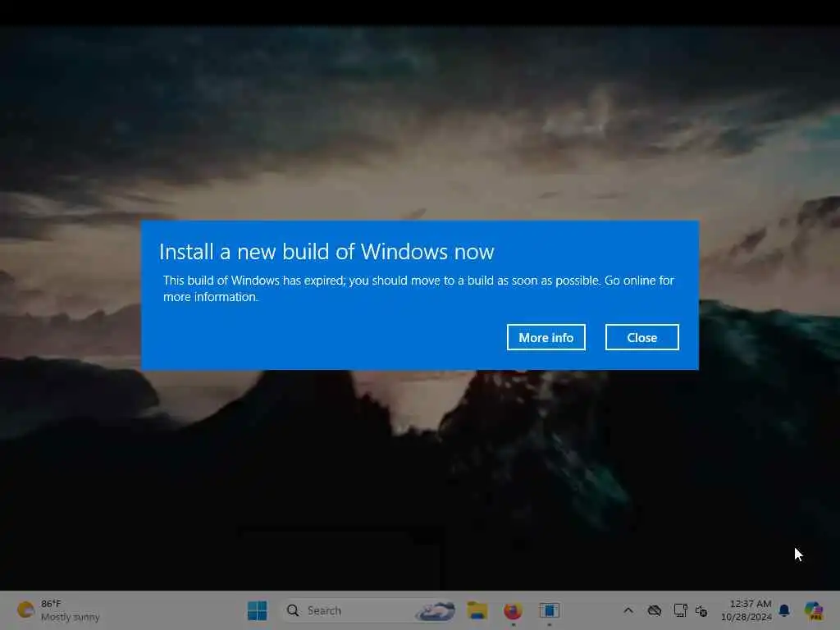Open File Explorer from taskbar

point(477,610)
